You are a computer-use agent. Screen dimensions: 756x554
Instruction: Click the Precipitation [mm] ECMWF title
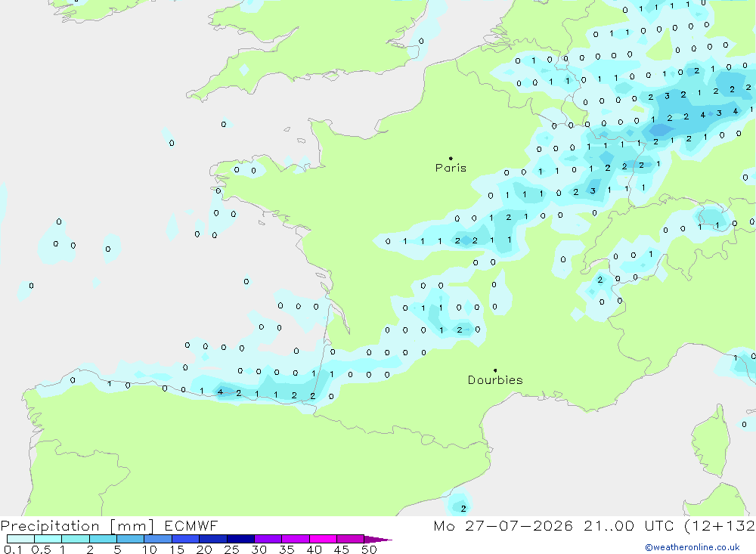[109, 525]
